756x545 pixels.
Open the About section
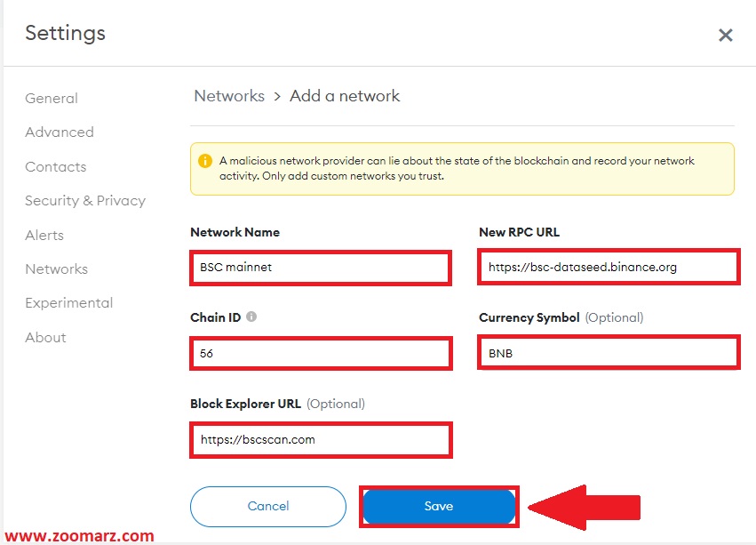click(x=46, y=338)
